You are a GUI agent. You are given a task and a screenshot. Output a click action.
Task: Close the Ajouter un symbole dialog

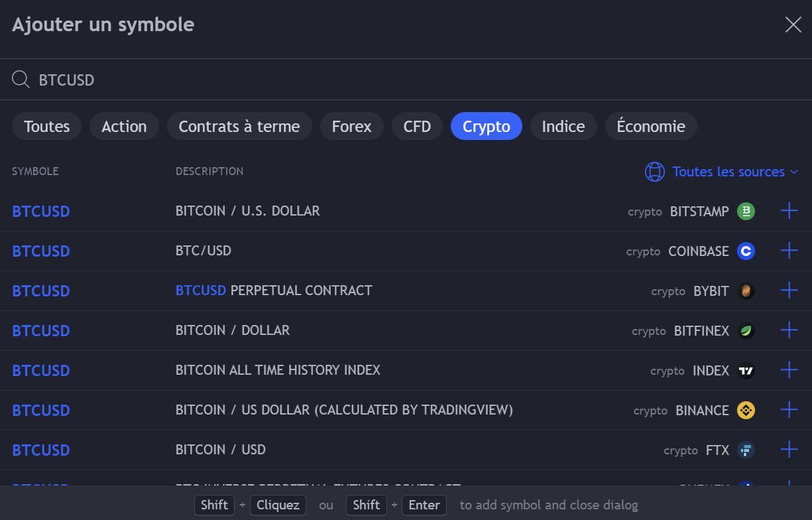tap(793, 25)
